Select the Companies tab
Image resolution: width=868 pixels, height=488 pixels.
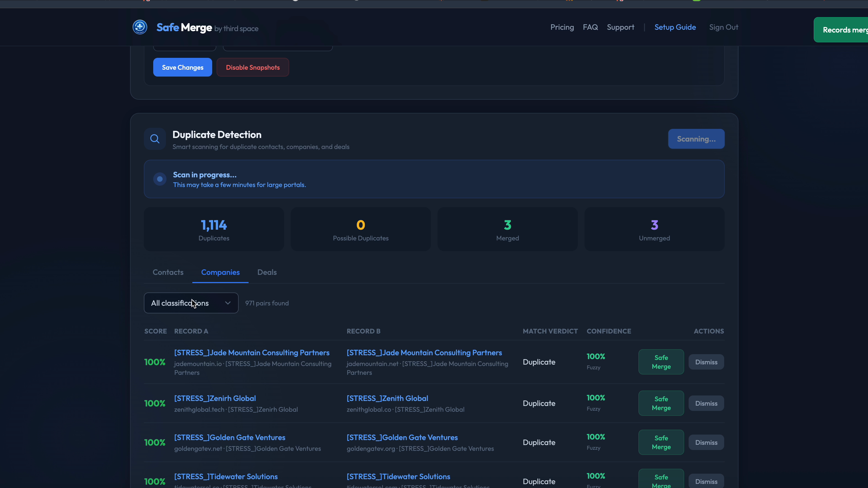coord(220,272)
